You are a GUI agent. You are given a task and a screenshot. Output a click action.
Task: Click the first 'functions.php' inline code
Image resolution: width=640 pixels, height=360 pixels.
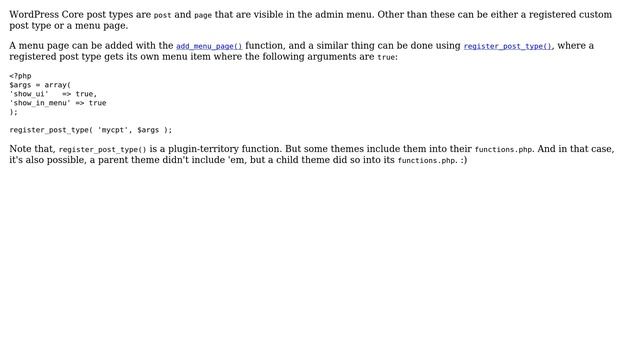click(503, 149)
